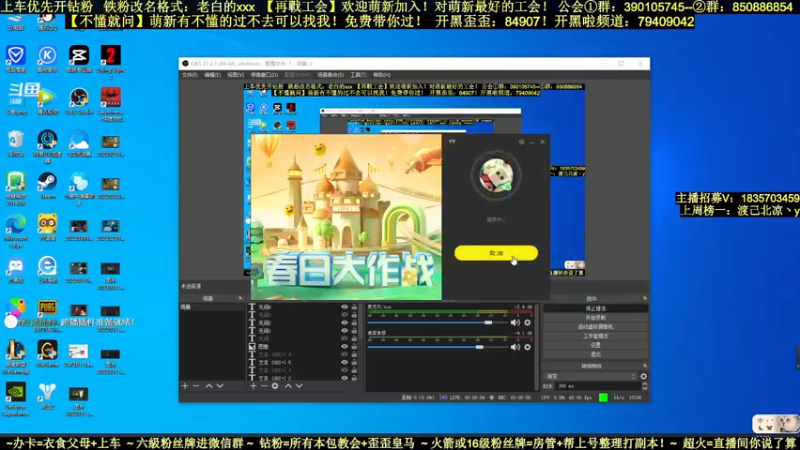Move selected source up

coord(288,386)
